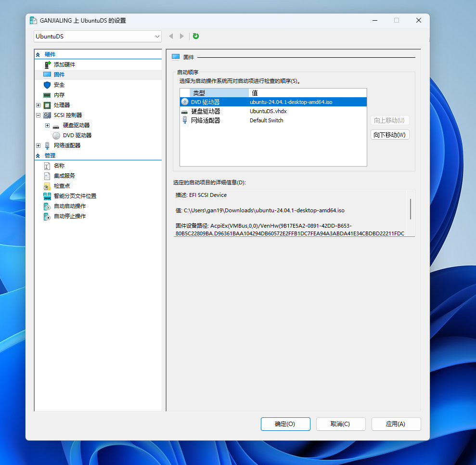The width and height of the screenshot is (476, 465).
Task: Select the UbuntuDS.vhdx value cell
Action: click(x=268, y=111)
